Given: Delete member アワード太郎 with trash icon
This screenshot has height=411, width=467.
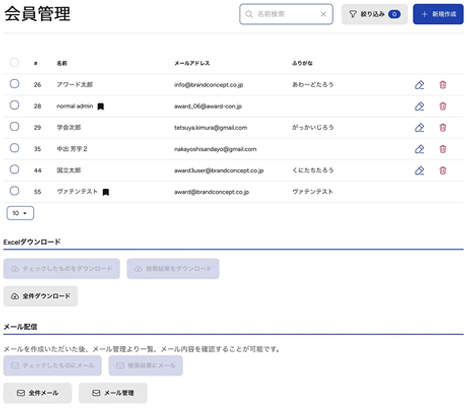Looking at the screenshot, I should [x=442, y=85].
